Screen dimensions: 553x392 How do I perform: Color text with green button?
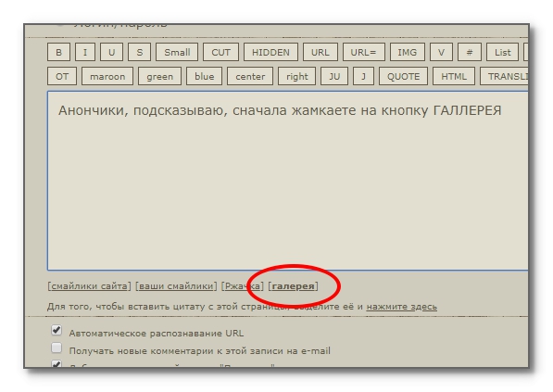pos(159,76)
